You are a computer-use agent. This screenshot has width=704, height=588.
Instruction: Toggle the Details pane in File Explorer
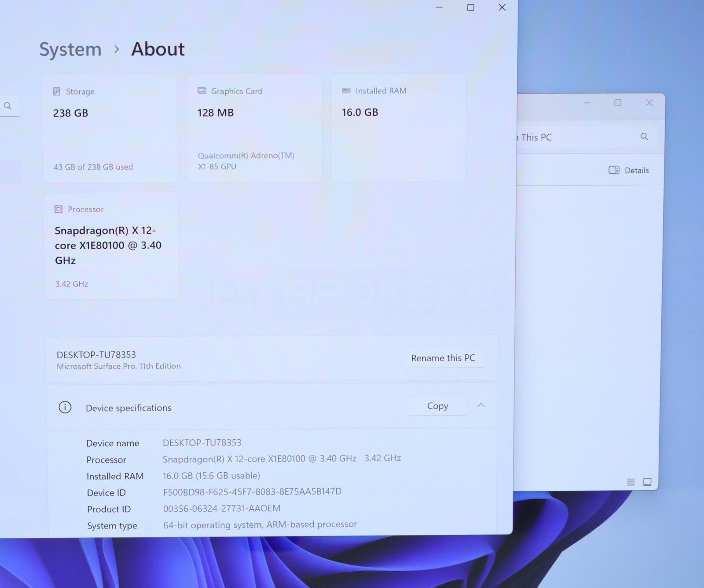[629, 170]
